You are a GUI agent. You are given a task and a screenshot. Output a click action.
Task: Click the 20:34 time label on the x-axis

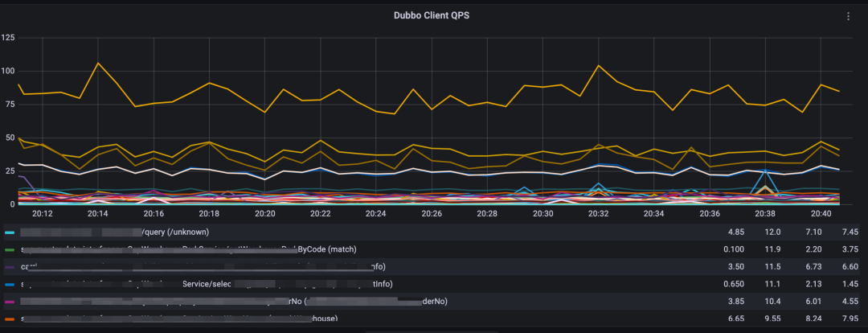tap(655, 213)
